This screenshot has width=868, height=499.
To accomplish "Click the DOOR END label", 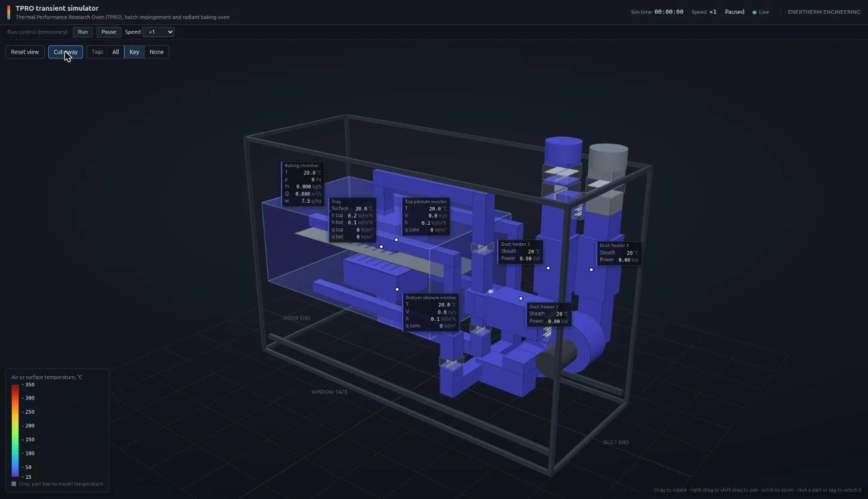I will coord(297,318).
